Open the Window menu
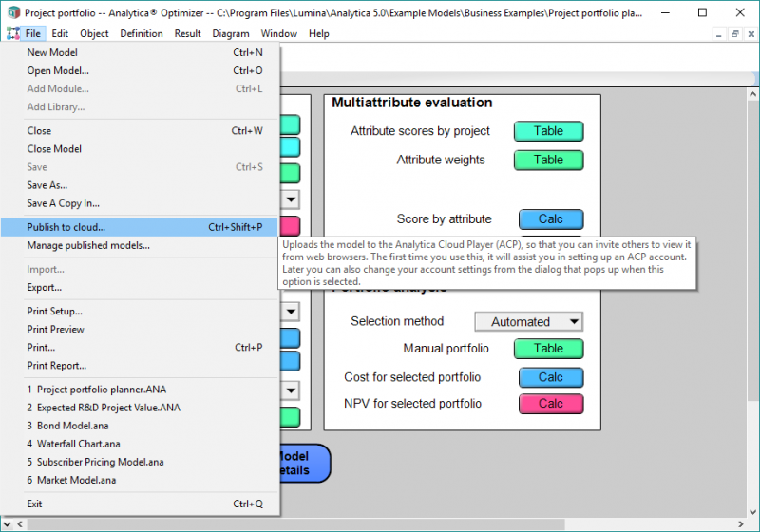 pos(279,33)
